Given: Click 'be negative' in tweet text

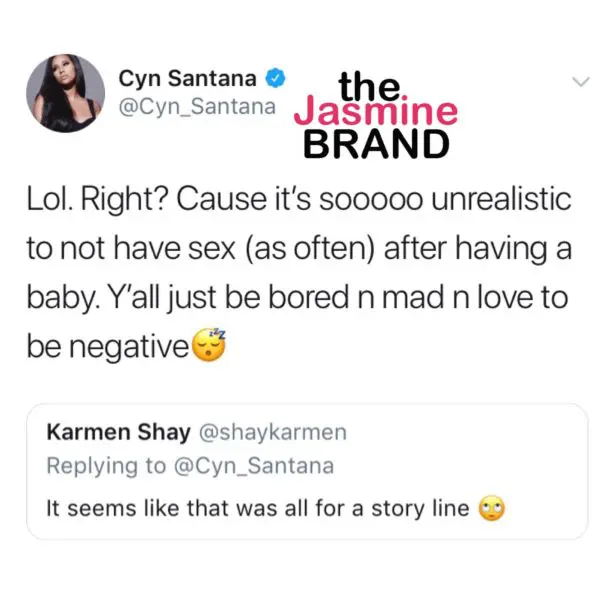Looking at the screenshot, I should [x=108, y=346].
